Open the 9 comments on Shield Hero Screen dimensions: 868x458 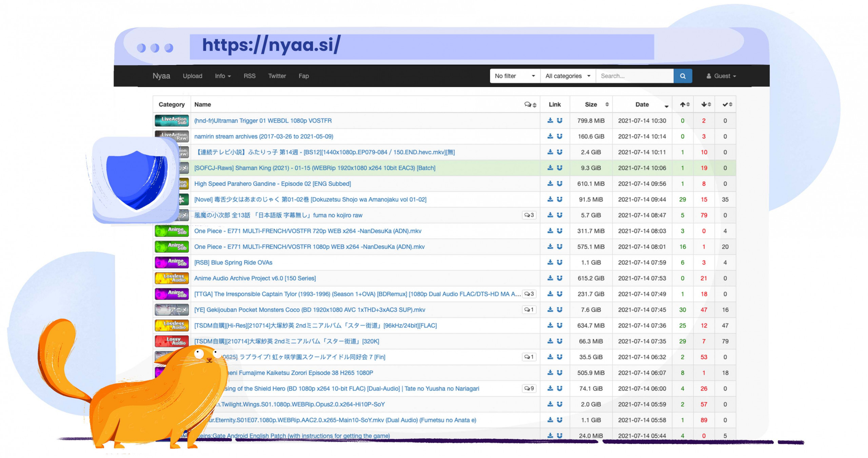(x=529, y=389)
